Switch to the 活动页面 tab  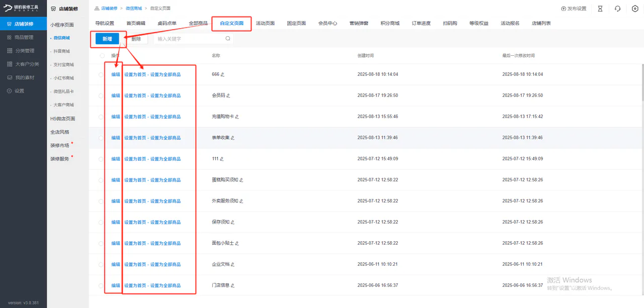pos(265,23)
